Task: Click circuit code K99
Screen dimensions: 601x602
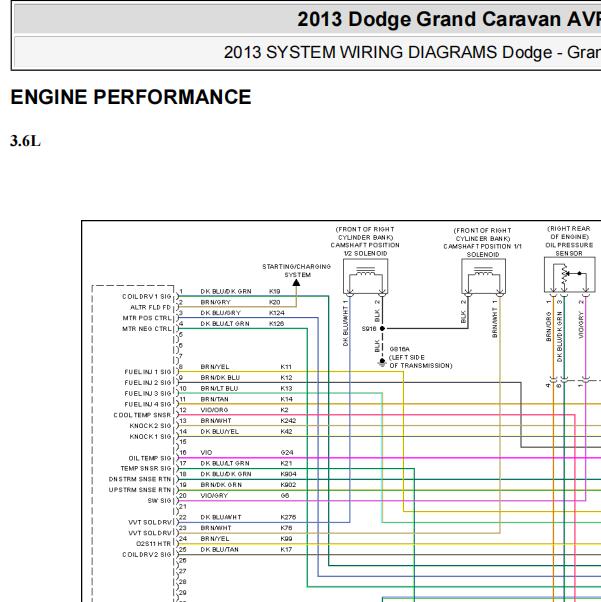Action: [286, 538]
